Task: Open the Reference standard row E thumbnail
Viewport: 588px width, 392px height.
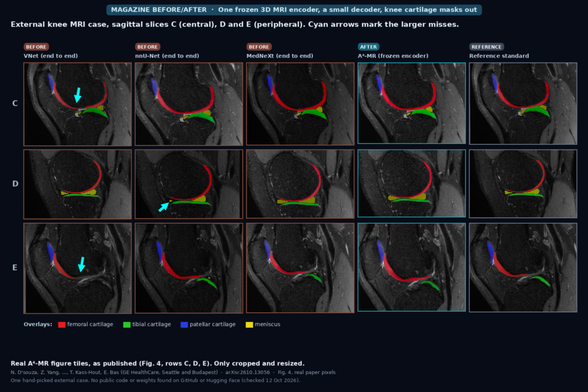Action: pyautogui.click(x=523, y=267)
